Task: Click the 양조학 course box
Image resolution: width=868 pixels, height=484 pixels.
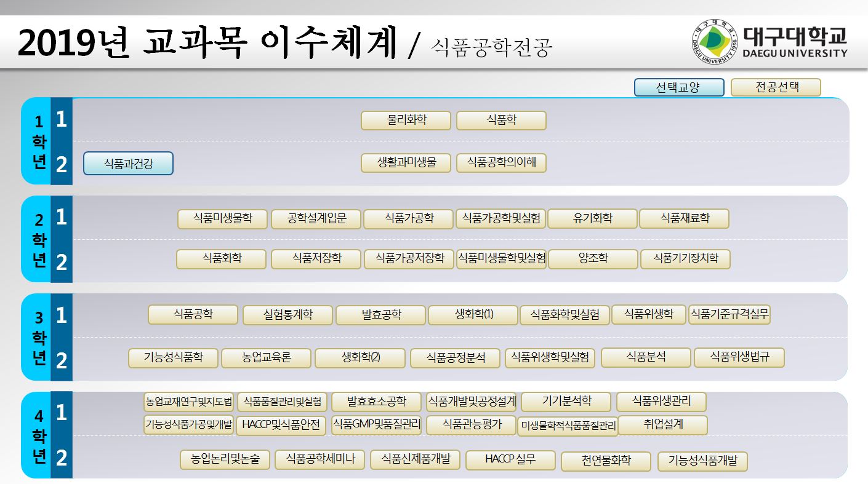Action: (593, 259)
